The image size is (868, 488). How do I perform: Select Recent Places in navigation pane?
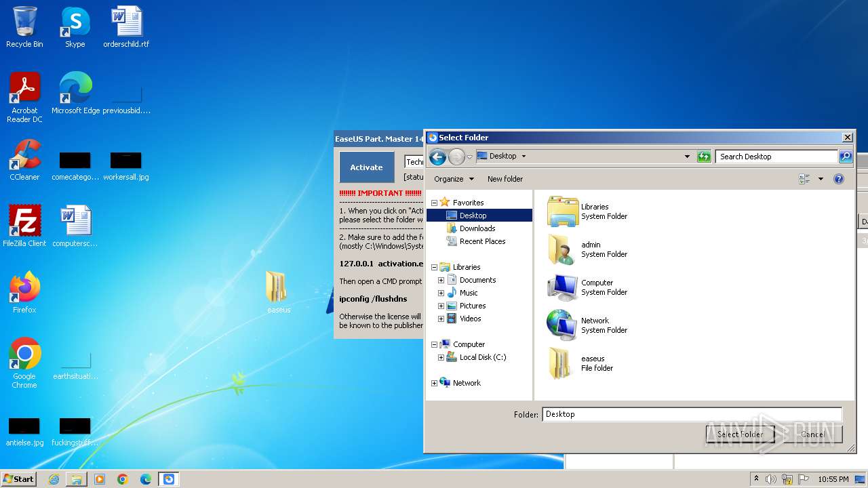pos(475,241)
